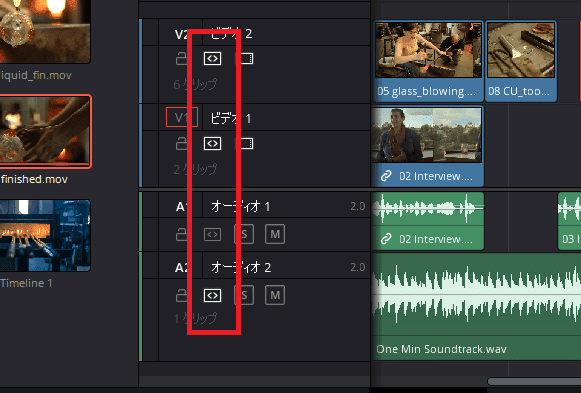Toggle auto track selector on Audio 1
Image resolution: width=581 pixels, height=393 pixels.
(212, 234)
